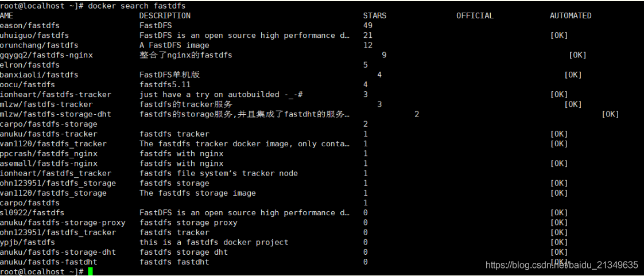Select the OFFICIAL column header
Image resolution: width=644 pixels, height=276 pixels.
pos(475,15)
